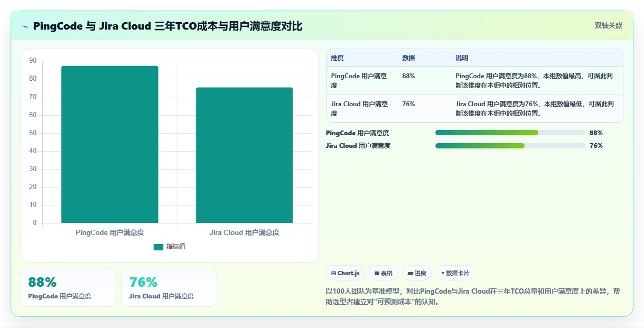Click the 50 y-axis tick label

click(33, 133)
